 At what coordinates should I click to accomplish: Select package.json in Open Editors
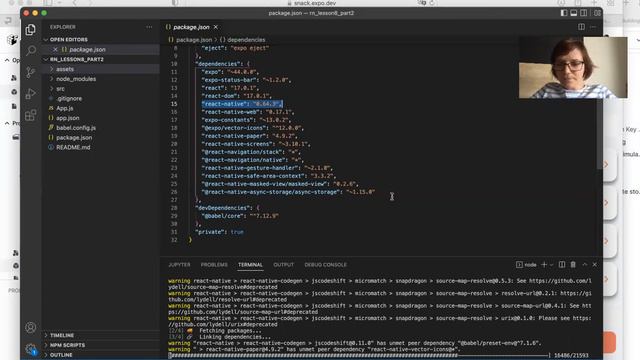(87, 49)
